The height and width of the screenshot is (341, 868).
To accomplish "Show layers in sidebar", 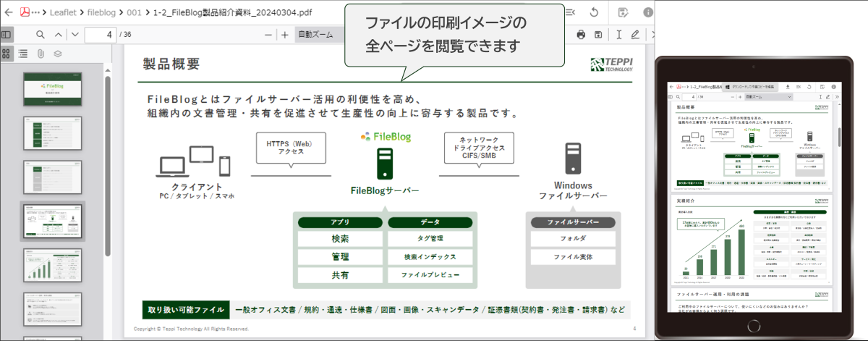I will tap(58, 54).
